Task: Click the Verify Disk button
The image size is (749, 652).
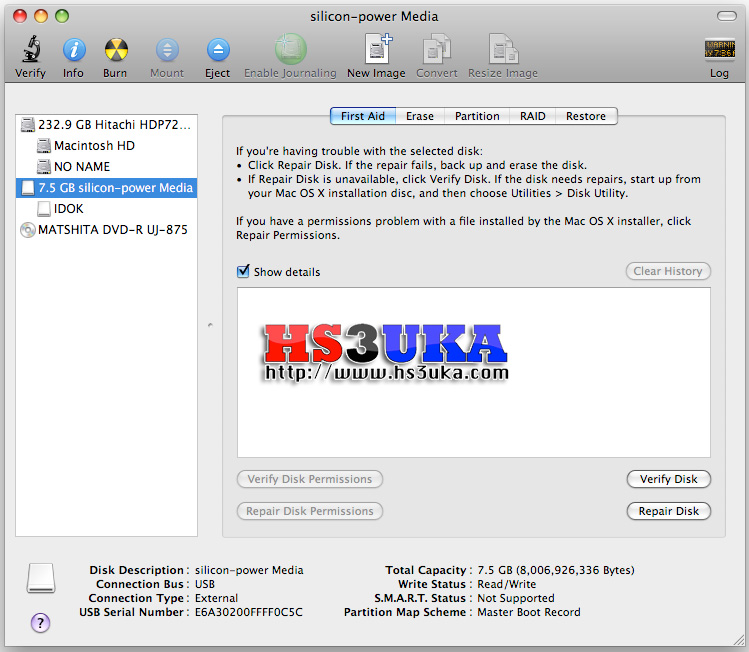Action: (669, 479)
